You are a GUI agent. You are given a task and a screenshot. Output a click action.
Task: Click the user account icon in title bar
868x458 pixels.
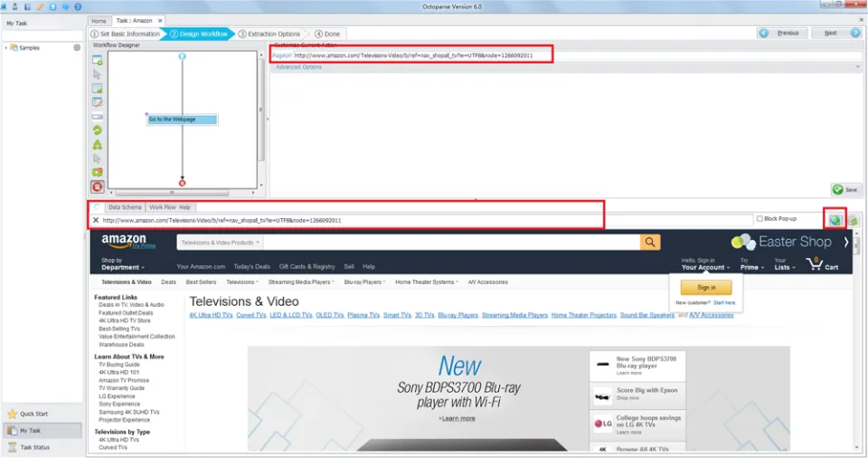(x=15, y=6)
